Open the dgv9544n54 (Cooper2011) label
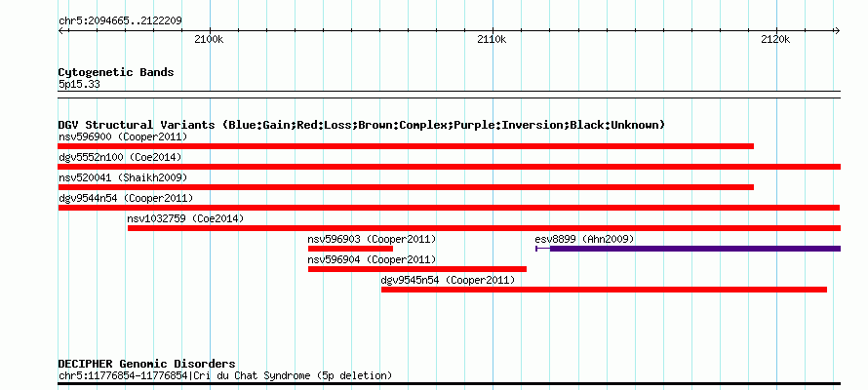868x390 pixels. tap(126, 198)
